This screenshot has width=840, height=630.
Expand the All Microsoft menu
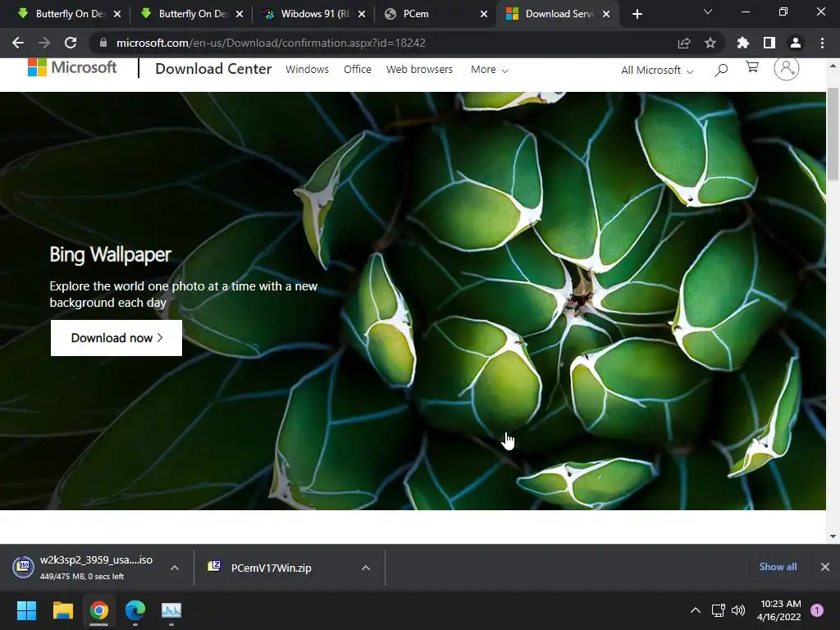coord(657,71)
